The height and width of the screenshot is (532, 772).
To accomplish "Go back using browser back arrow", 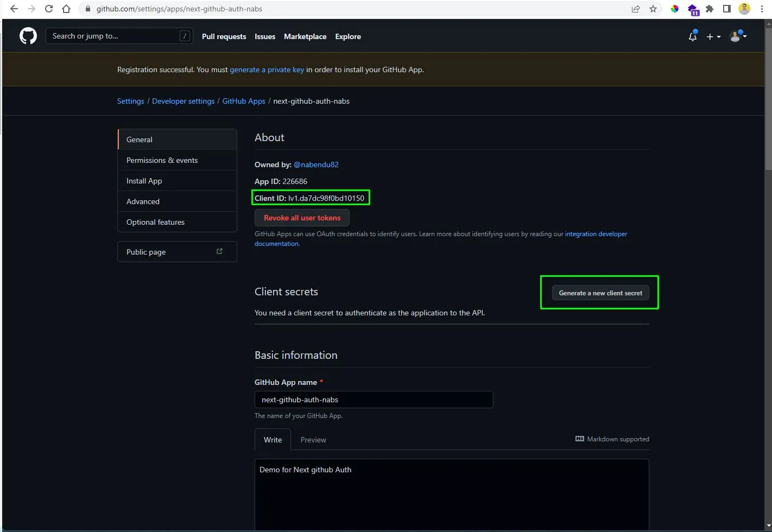I will point(14,9).
